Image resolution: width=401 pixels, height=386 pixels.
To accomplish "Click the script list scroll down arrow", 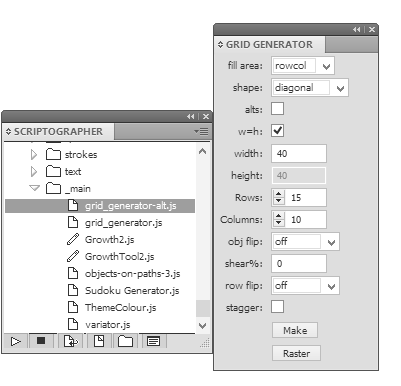I will 202,325.
